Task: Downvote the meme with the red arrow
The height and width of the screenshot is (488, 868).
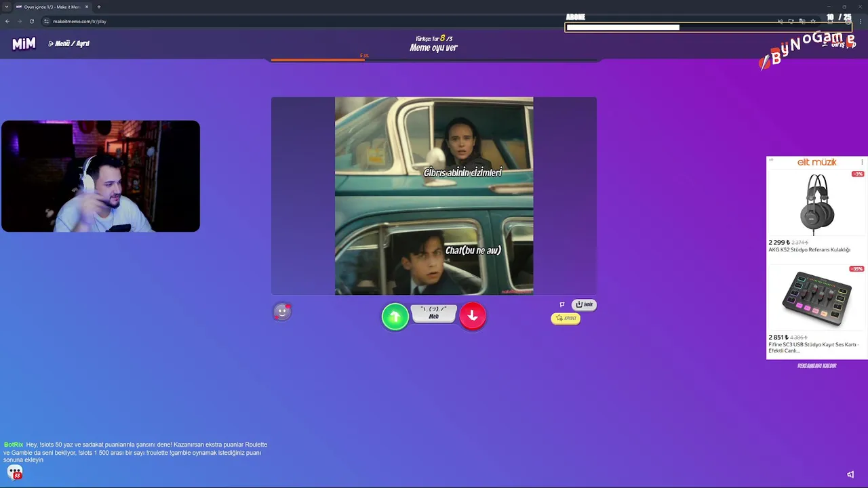Action: 473,316
